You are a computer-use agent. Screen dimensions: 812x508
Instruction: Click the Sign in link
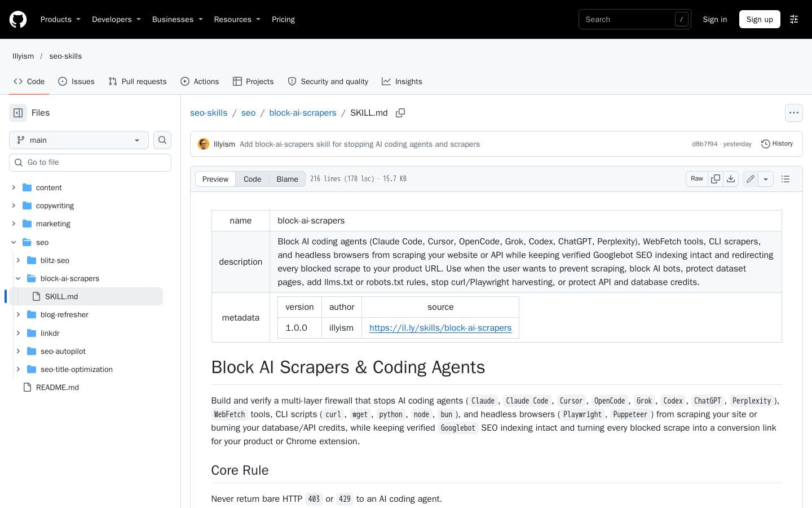pos(715,19)
